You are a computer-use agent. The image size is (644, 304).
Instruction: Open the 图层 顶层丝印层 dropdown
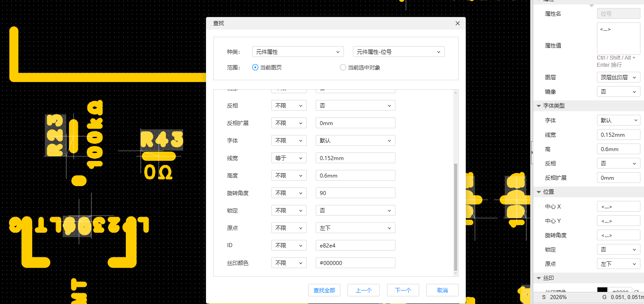pyautogui.click(x=618, y=77)
